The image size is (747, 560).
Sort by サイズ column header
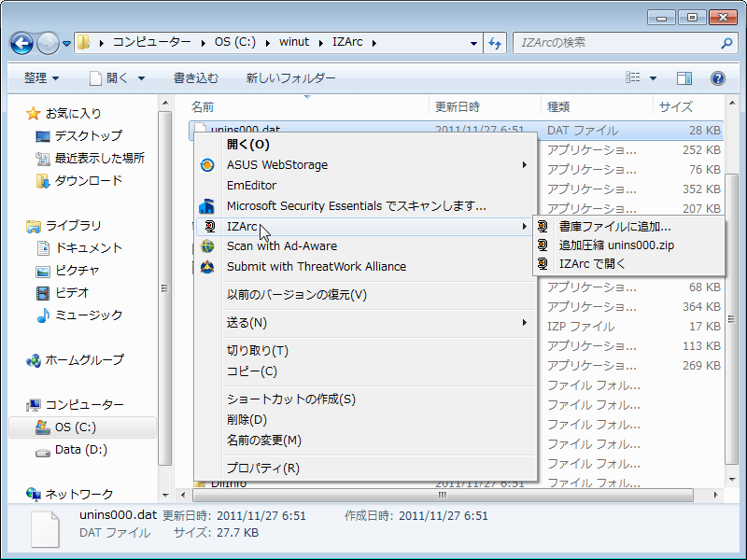(x=688, y=107)
